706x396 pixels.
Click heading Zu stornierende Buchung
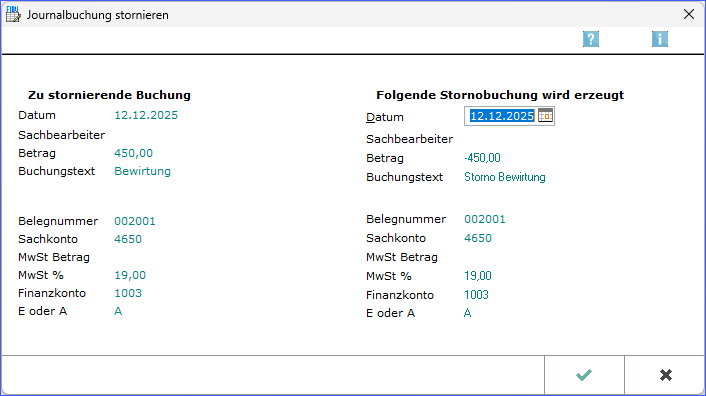click(x=109, y=95)
